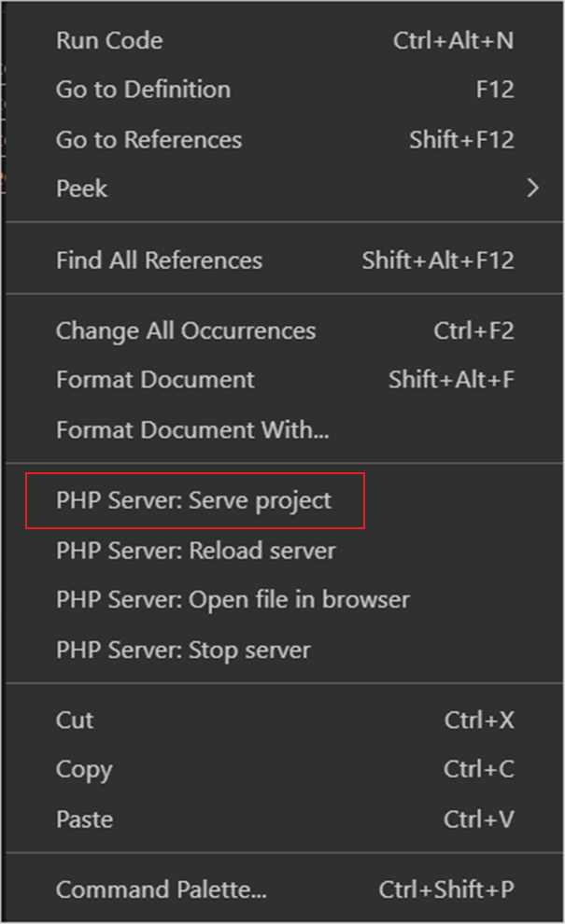Viewport: 565px width, 924px height.
Task: Select Find All References
Action: tap(158, 260)
